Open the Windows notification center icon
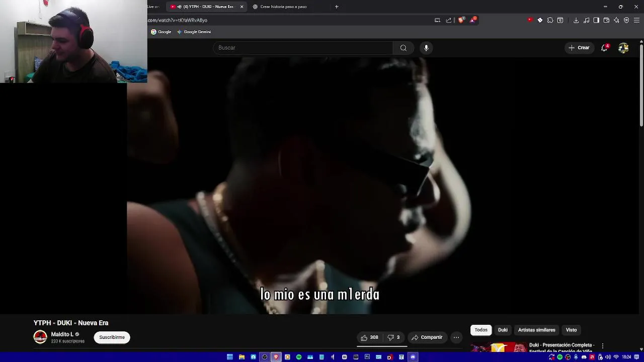Viewport: 644px width, 362px height. pos(636,357)
